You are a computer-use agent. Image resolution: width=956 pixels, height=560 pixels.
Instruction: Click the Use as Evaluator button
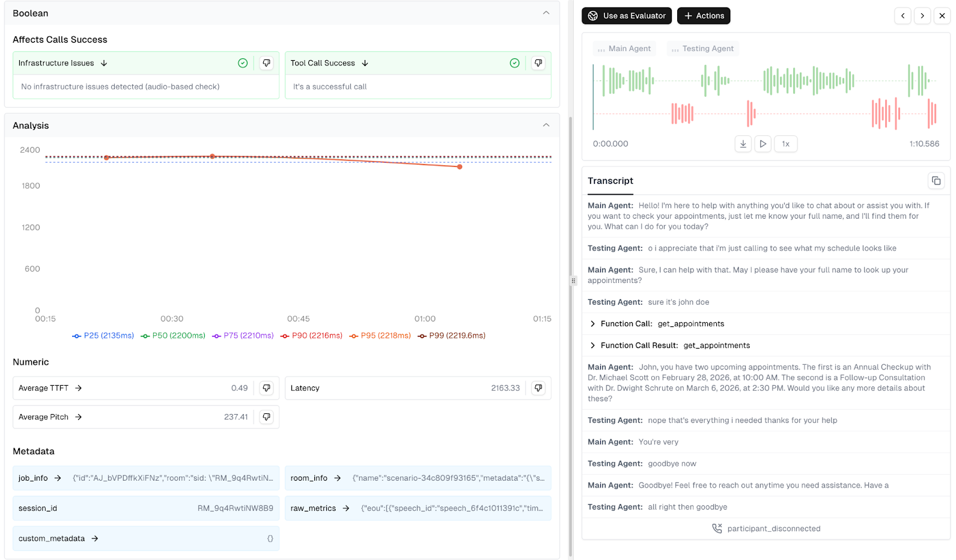[626, 16]
